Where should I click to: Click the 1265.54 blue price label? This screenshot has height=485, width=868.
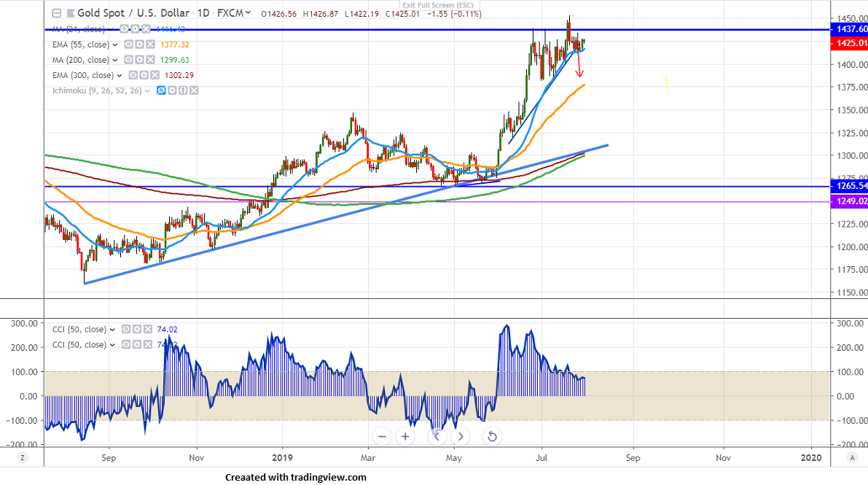coord(849,186)
